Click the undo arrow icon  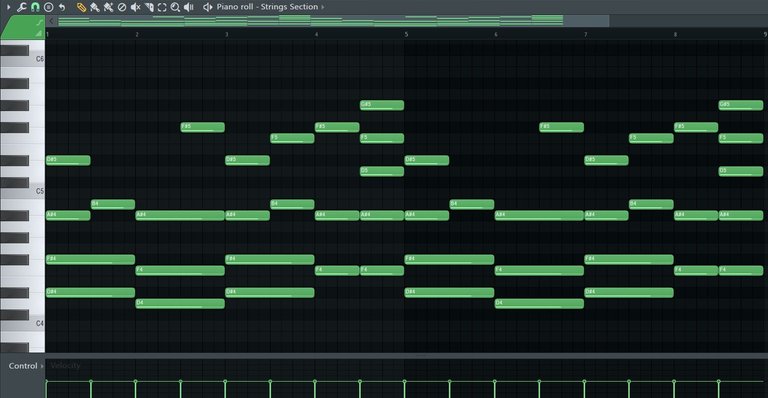(62, 7)
